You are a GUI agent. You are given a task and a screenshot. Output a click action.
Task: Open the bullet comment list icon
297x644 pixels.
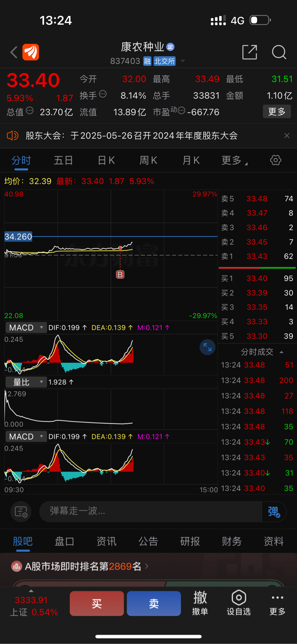click(21, 512)
